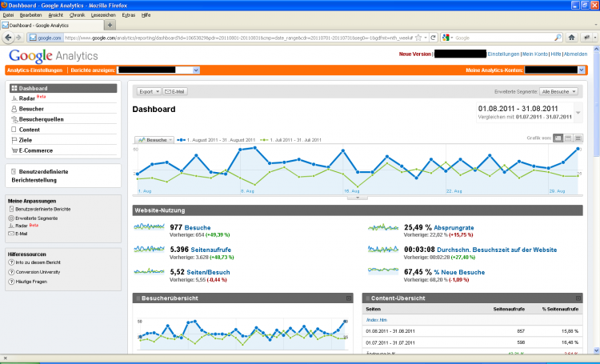600x364 pixels.
Task: Open the Absprungrate report link
Action: pos(454,228)
